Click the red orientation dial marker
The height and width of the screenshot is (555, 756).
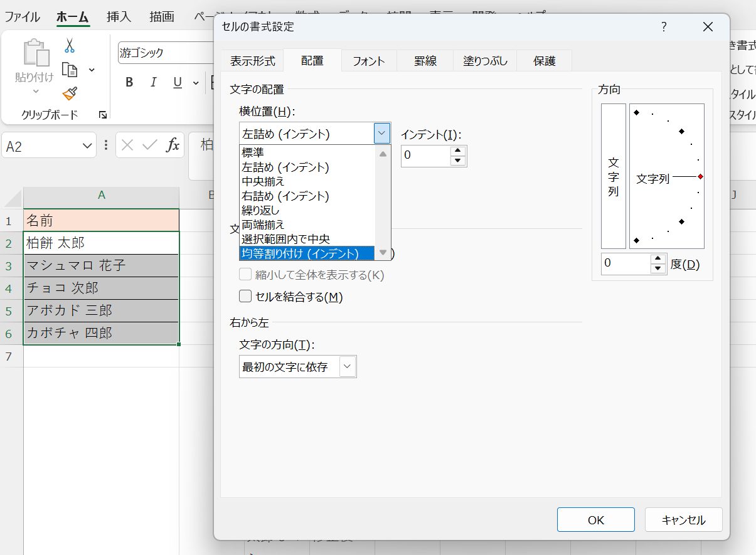[x=700, y=177]
